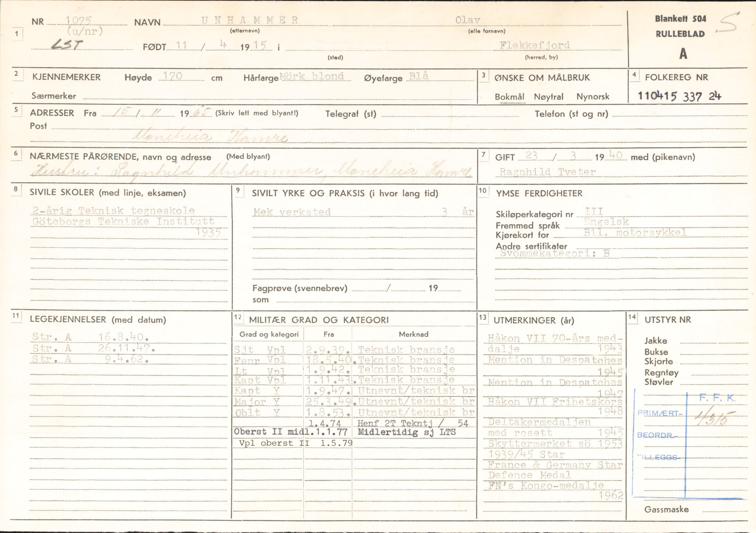Image resolution: width=756 pixels, height=533 pixels.
Task: Click the Skiløperkategori value III
Action: tap(594, 211)
